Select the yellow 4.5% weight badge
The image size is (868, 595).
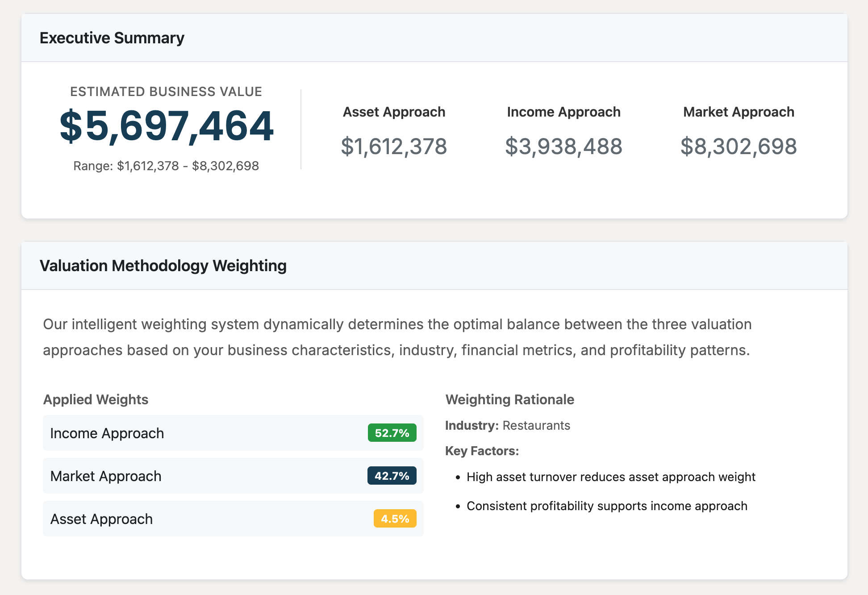395,519
